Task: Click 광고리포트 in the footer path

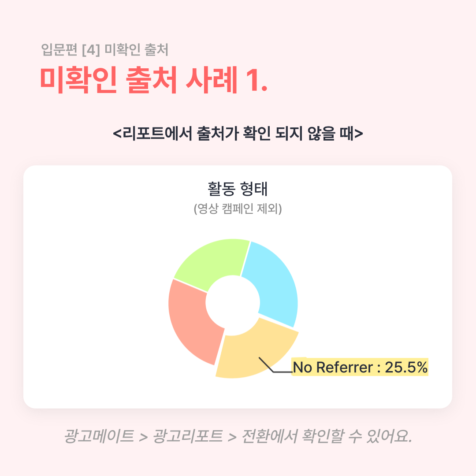Action: (188, 436)
